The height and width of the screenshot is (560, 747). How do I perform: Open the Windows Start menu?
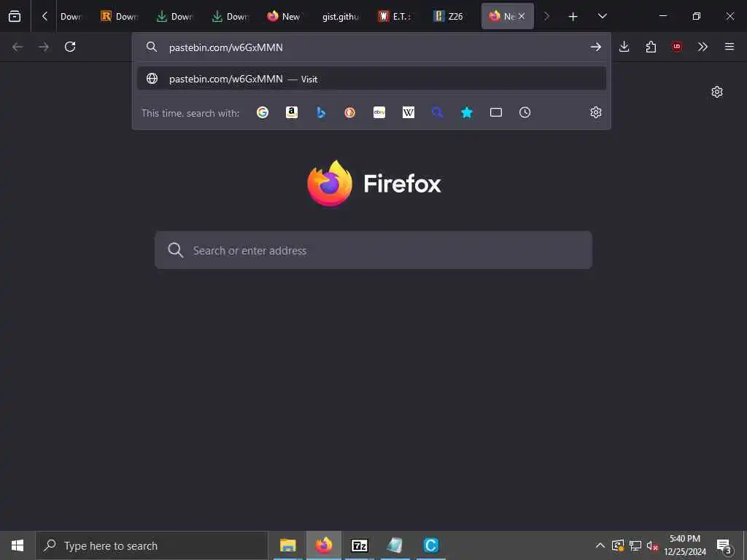click(x=18, y=545)
